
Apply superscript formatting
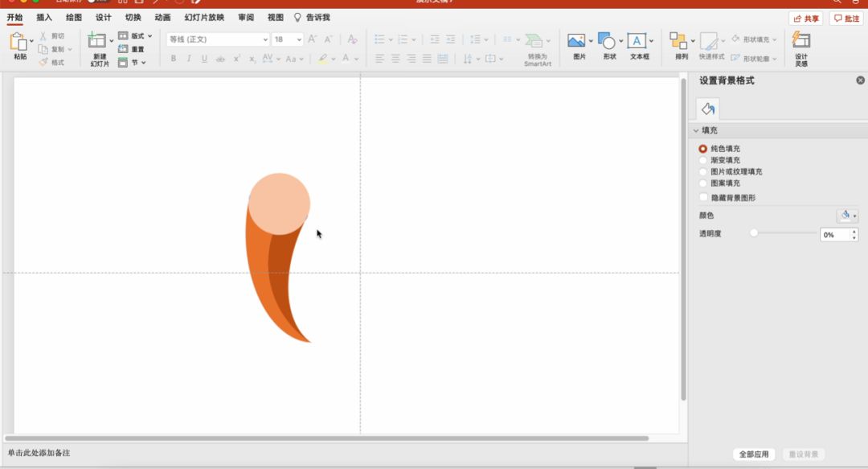pyautogui.click(x=236, y=58)
